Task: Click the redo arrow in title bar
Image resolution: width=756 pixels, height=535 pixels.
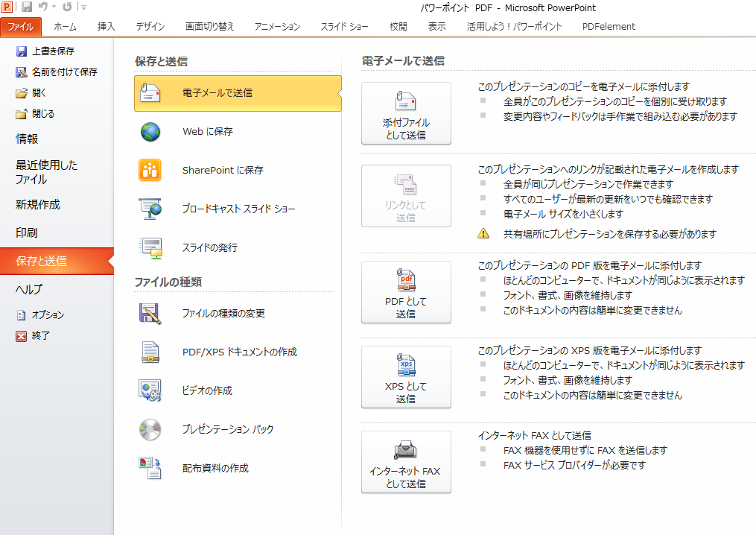Action: coord(68,7)
